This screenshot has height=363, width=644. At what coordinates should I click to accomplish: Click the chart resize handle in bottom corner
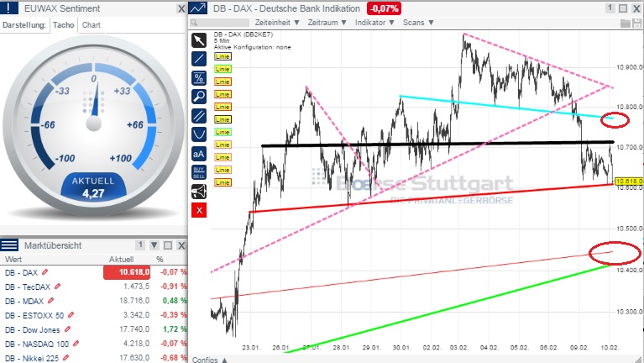point(639,359)
